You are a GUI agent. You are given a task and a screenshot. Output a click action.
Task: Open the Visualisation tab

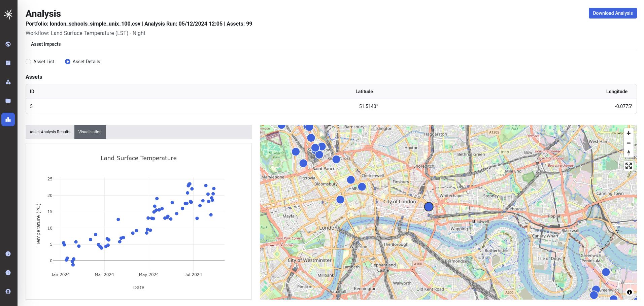point(90,132)
